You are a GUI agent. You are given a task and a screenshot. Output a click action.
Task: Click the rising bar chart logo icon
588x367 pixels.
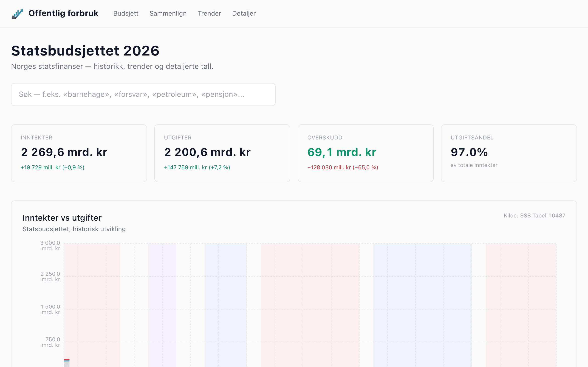(17, 14)
